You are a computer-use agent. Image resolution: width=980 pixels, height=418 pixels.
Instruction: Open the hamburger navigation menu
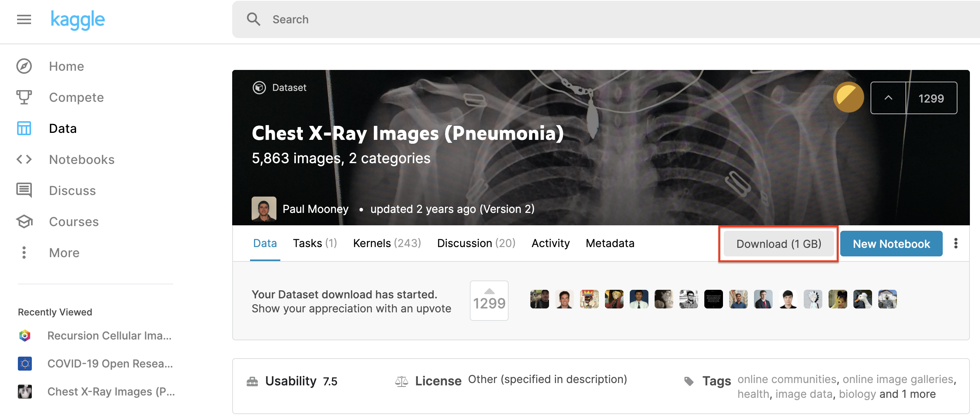point(24,19)
